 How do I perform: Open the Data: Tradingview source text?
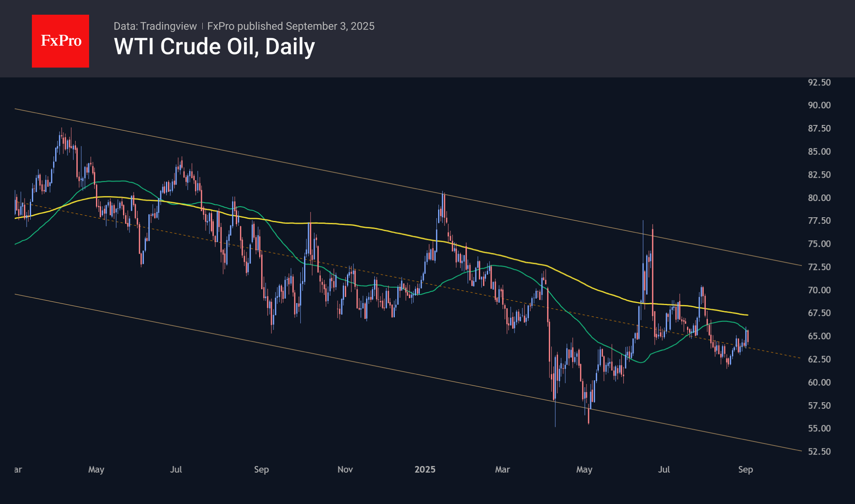tap(155, 26)
